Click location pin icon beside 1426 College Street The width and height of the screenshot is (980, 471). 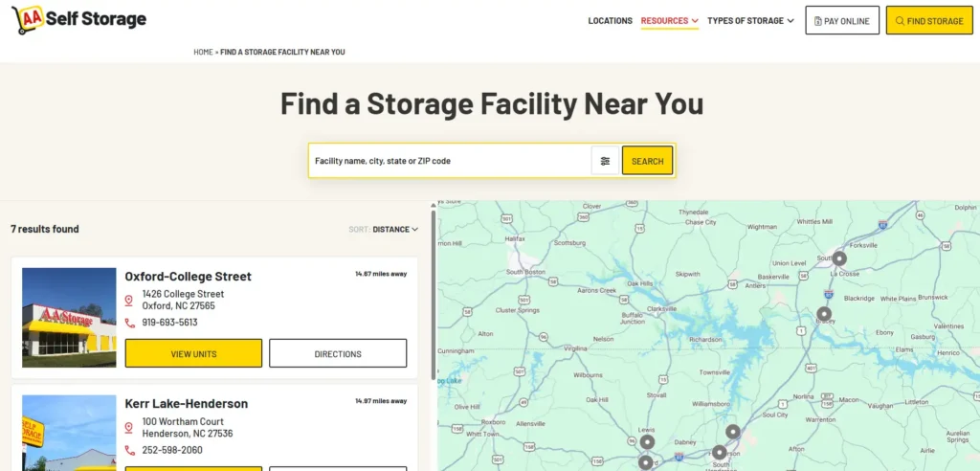129,301
